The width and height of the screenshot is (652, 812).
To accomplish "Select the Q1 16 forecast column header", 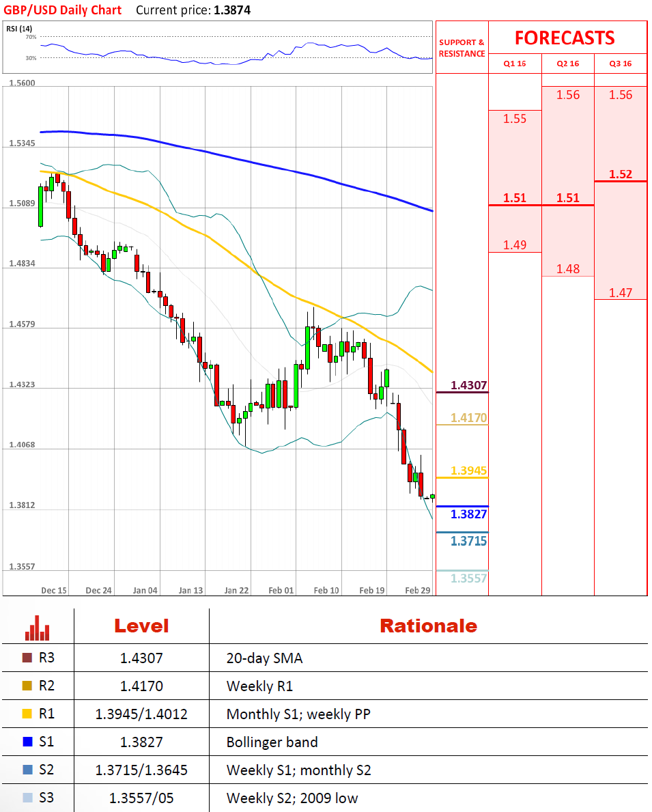I will click(515, 64).
